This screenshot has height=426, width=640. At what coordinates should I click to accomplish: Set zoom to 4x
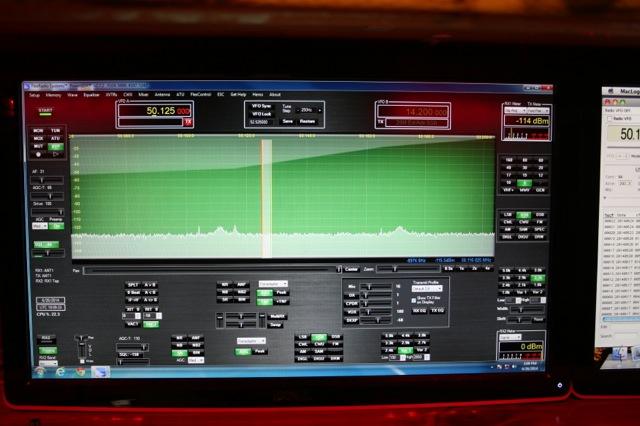pos(487,269)
